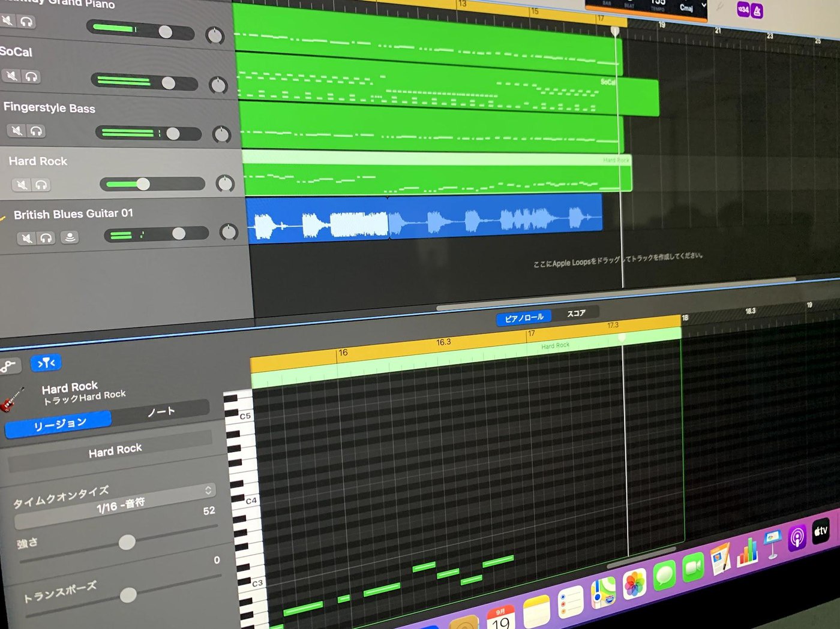Open Numbers from the Dock

click(747, 552)
